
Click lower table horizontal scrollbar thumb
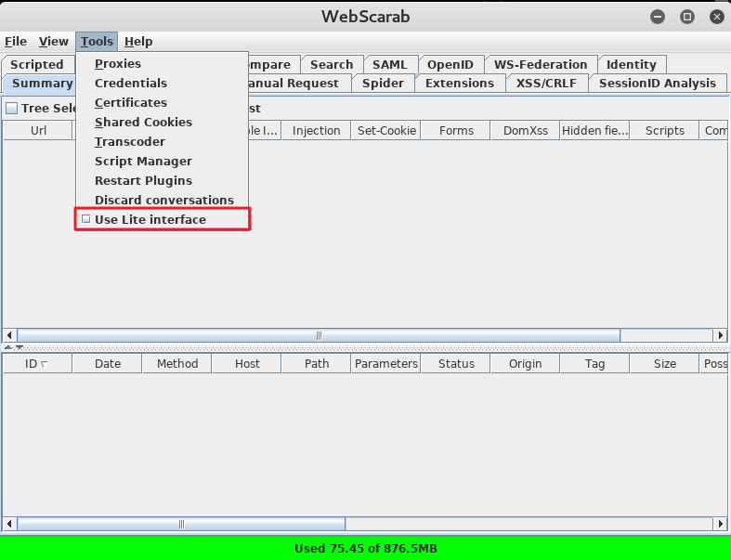point(181,524)
